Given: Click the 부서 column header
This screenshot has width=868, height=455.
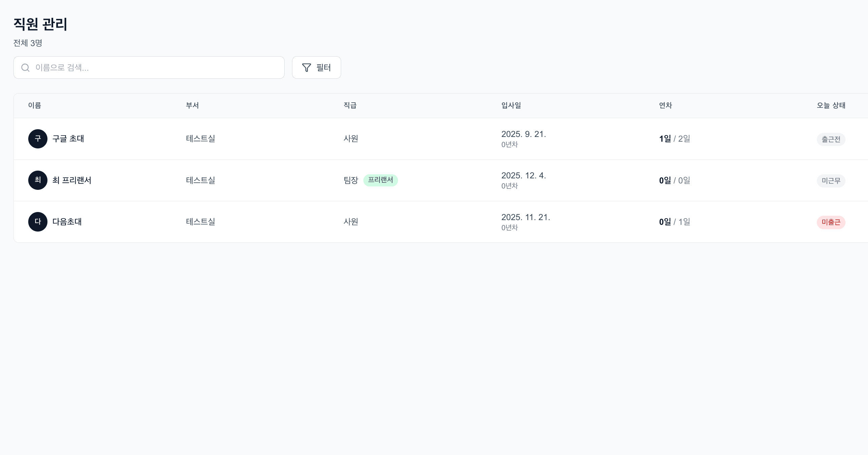Looking at the screenshot, I should click(192, 105).
